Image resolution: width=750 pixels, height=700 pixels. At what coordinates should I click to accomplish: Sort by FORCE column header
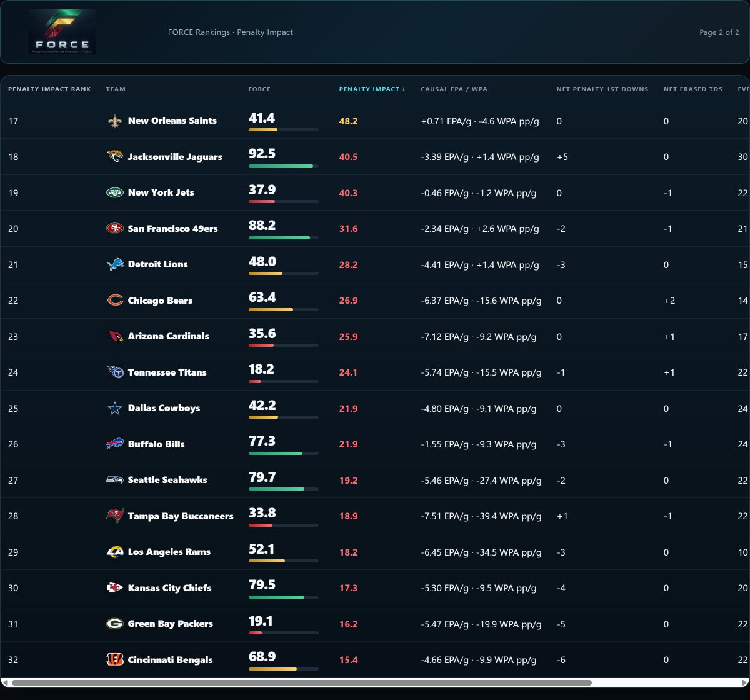tap(259, 89)
